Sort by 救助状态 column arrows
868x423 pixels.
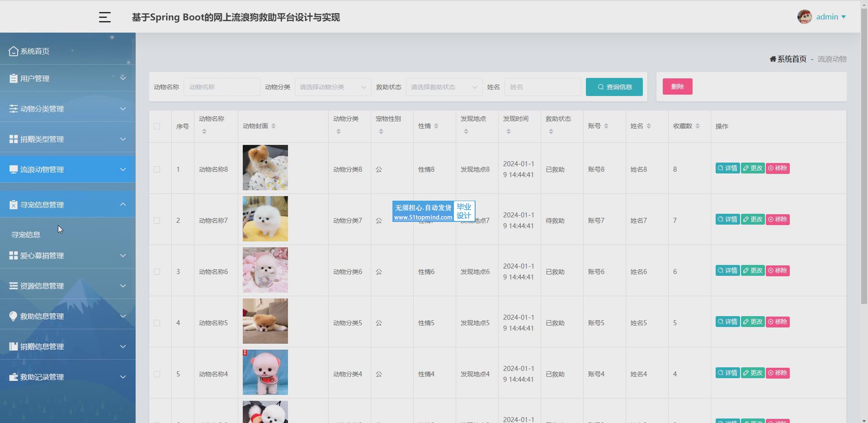(x=551, y=132)
